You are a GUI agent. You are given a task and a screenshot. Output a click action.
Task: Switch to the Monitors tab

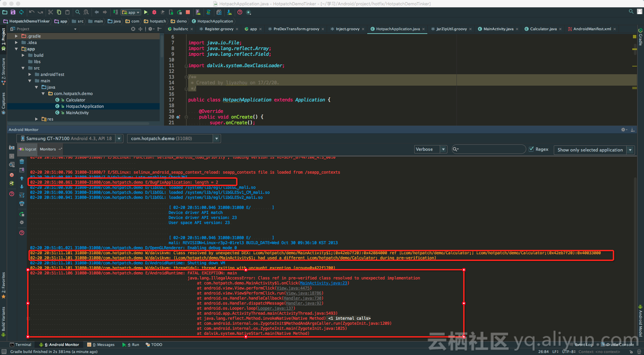point(51,149)
